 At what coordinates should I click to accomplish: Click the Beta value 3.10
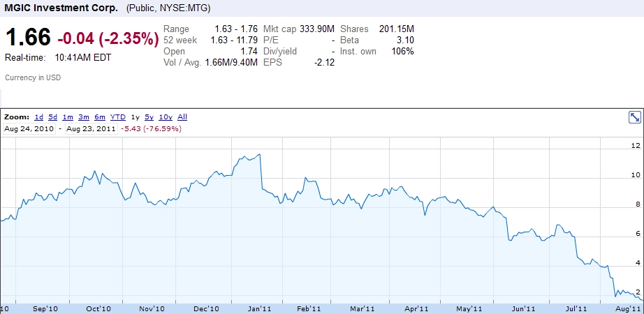(x=406, y=40)
